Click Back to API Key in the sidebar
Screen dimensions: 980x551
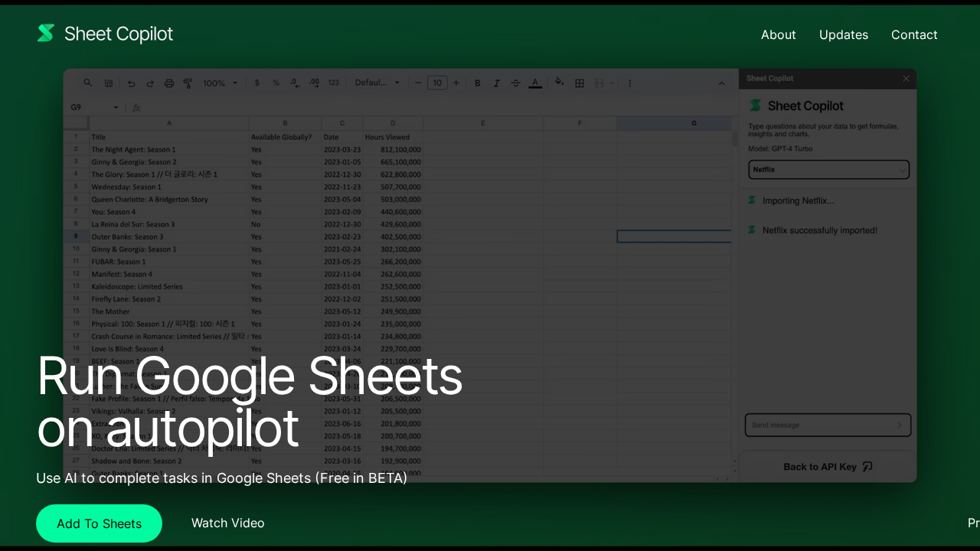point(828,467)
